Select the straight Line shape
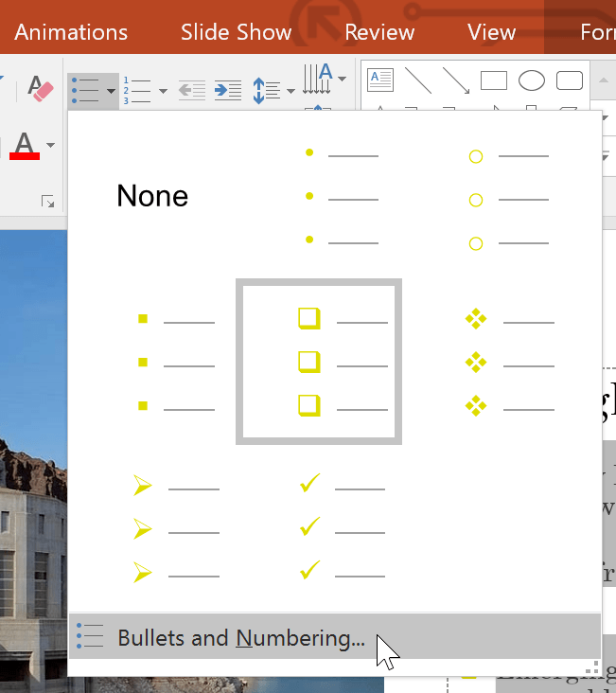Viewport: 616px width, 693px height. pos(418,80)
